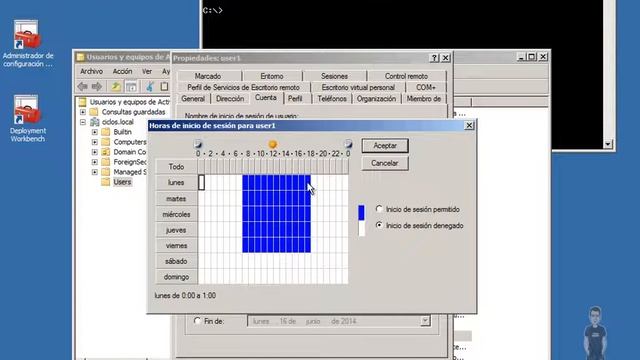Select the jueves row button
The height and width of the screenshot is (360, 640).
pos(176,230)
